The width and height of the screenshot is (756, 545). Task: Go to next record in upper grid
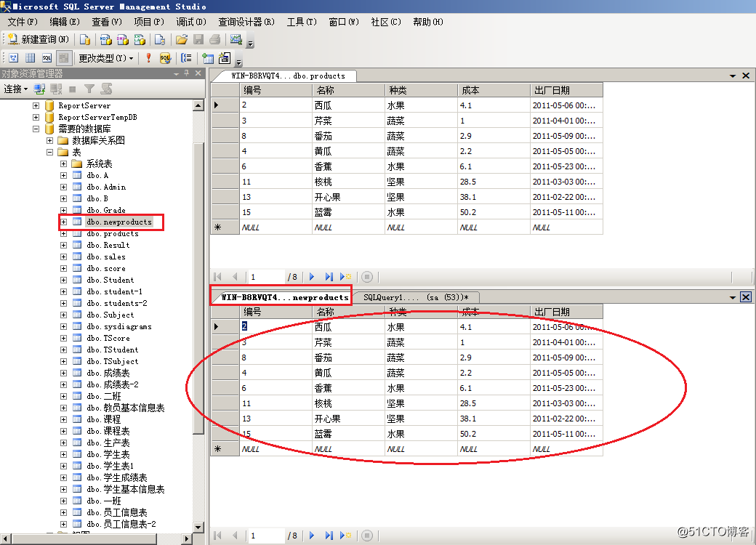[311, 277]
